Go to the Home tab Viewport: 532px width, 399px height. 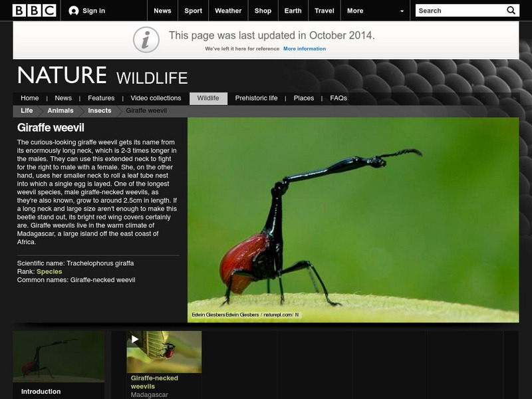tap(29, 97)
